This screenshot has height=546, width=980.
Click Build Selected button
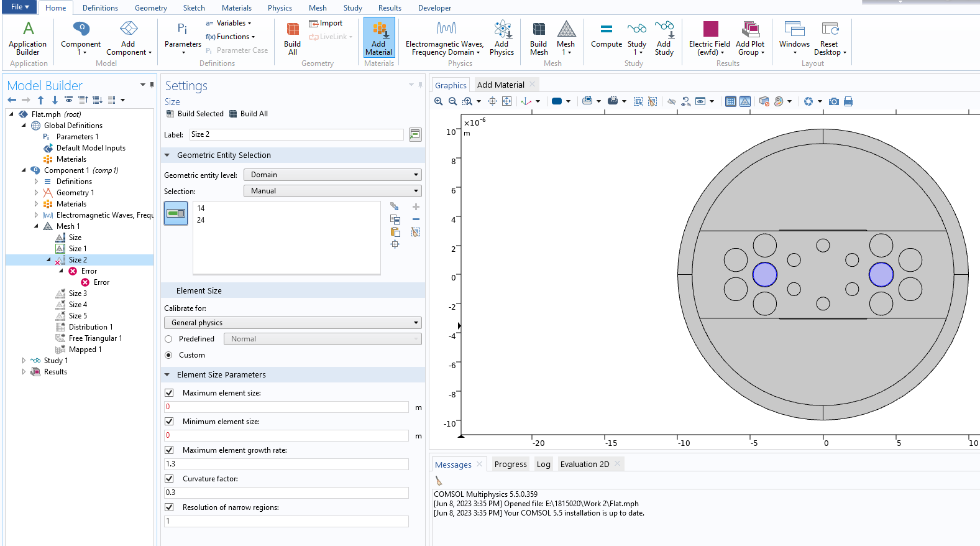pyautogui.click(x=195, y=114)
